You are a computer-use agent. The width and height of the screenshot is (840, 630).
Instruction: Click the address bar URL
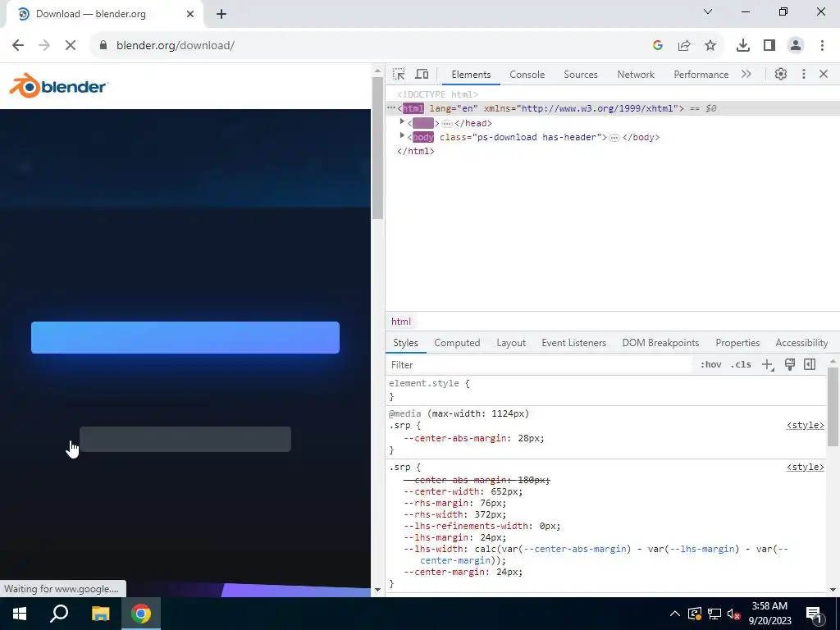pyautogui.click(x=176, y=46)
